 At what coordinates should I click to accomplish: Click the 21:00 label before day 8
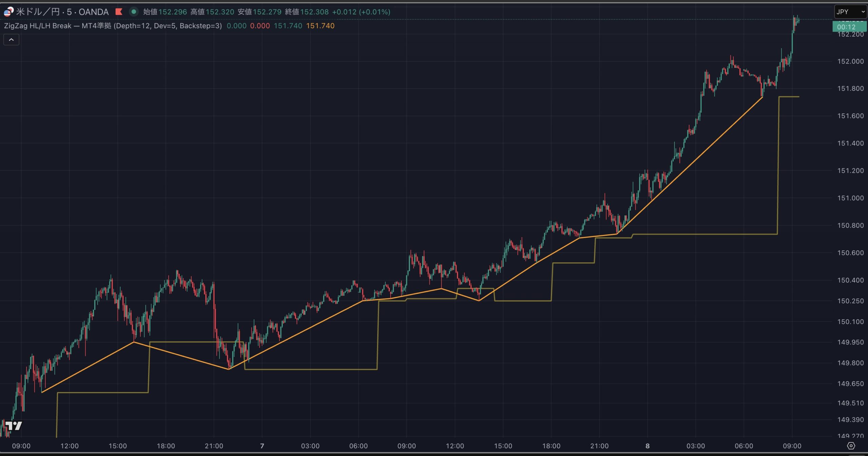(599, 446)
